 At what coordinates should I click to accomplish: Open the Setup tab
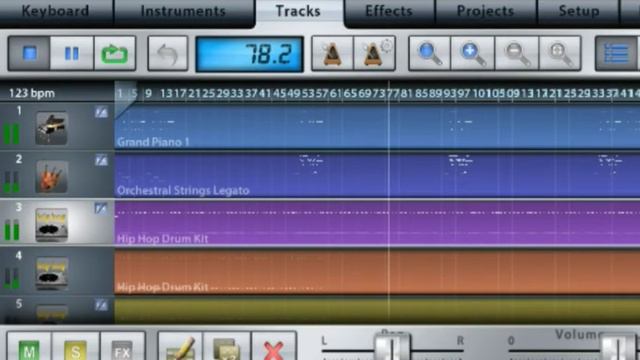coord(579,11)
